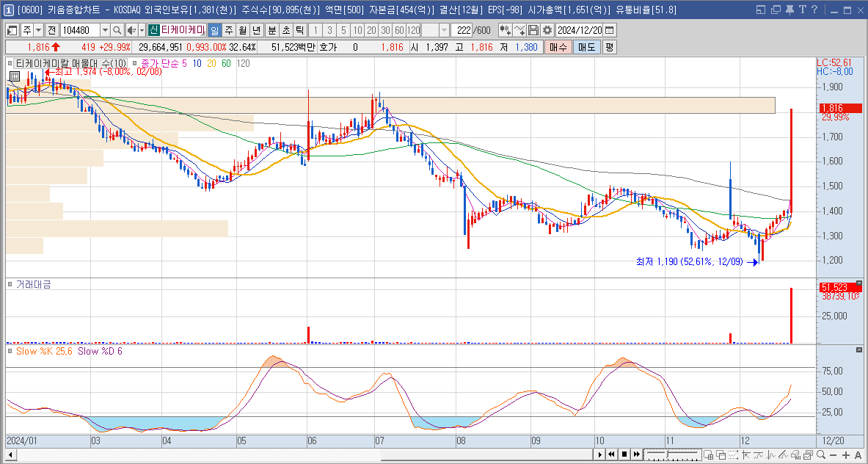Click the 매수 buy button
The width and height of the screenshot is (868, 464).
[558, 48]
